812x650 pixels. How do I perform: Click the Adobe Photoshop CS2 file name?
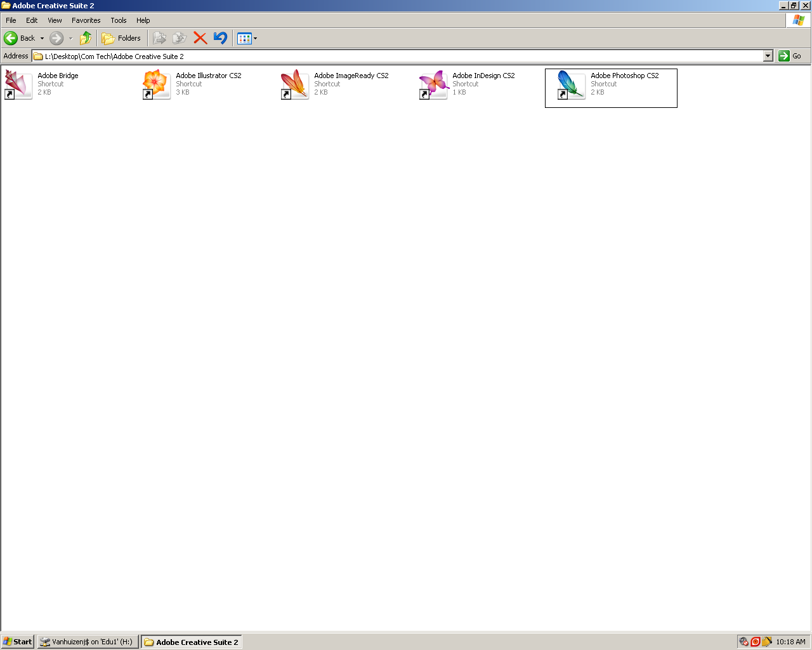pos(625,76)
